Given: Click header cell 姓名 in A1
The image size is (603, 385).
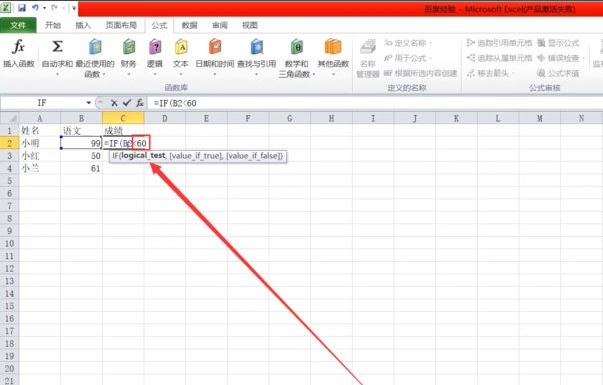Looking at the screenshot, I should point(40,131).
